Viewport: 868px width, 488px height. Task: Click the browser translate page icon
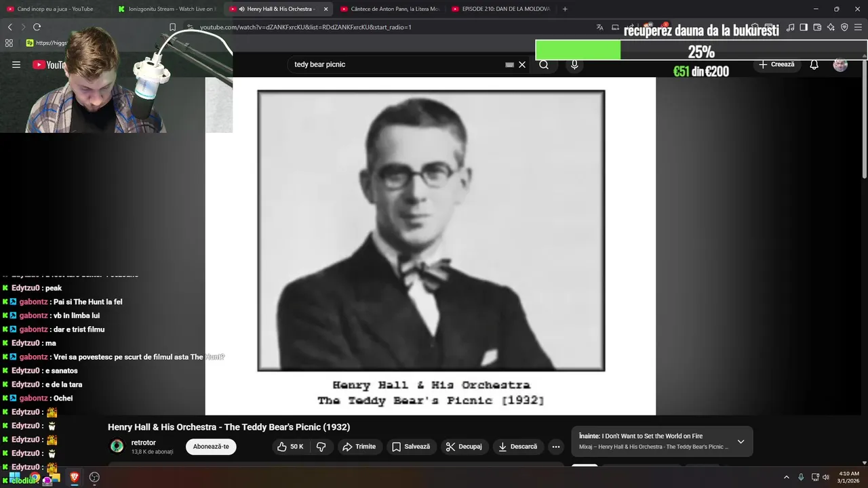(599, 27)
